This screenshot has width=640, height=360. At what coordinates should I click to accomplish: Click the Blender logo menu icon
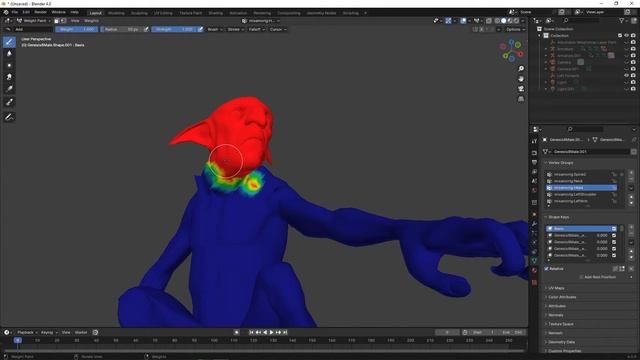click(x=6, y=12)
